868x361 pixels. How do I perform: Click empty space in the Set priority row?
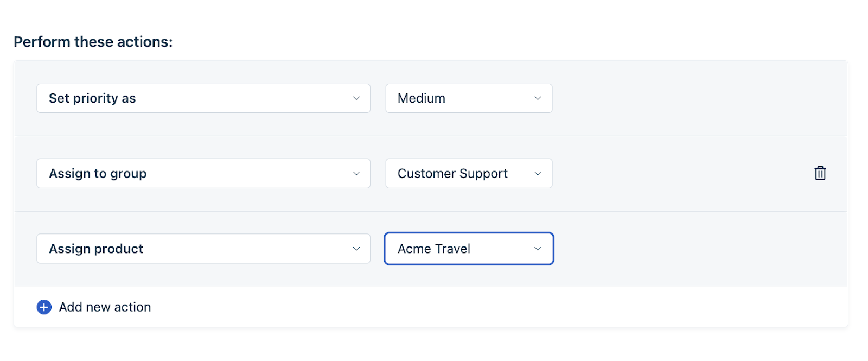point(694,98)
